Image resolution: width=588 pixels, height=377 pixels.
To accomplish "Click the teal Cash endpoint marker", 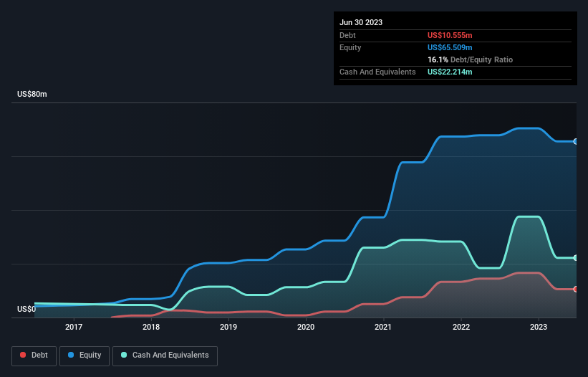I will 576,258.
